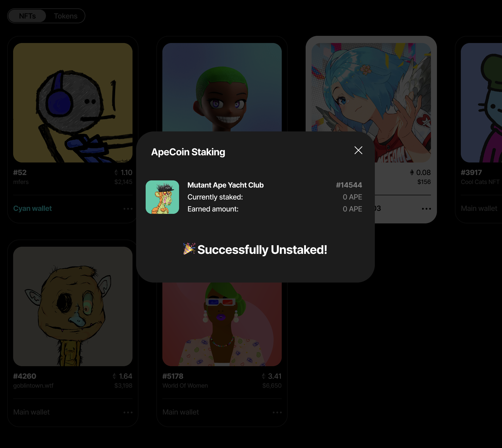Click Main wallet label on Cool Cats card
Image resolution: width=502 pixels, height=448 pixels.
pyautogui.click(x=479, y=208)
